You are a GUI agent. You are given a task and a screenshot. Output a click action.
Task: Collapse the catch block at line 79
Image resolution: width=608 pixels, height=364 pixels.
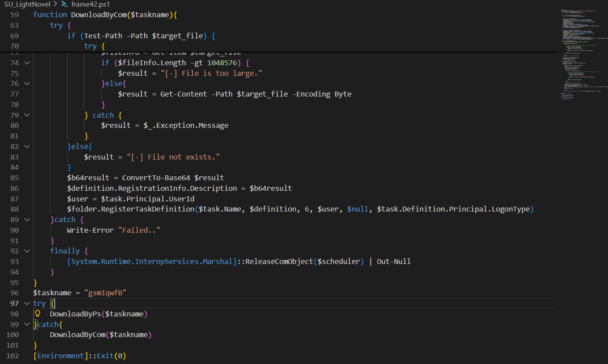(x=27, y=115)
